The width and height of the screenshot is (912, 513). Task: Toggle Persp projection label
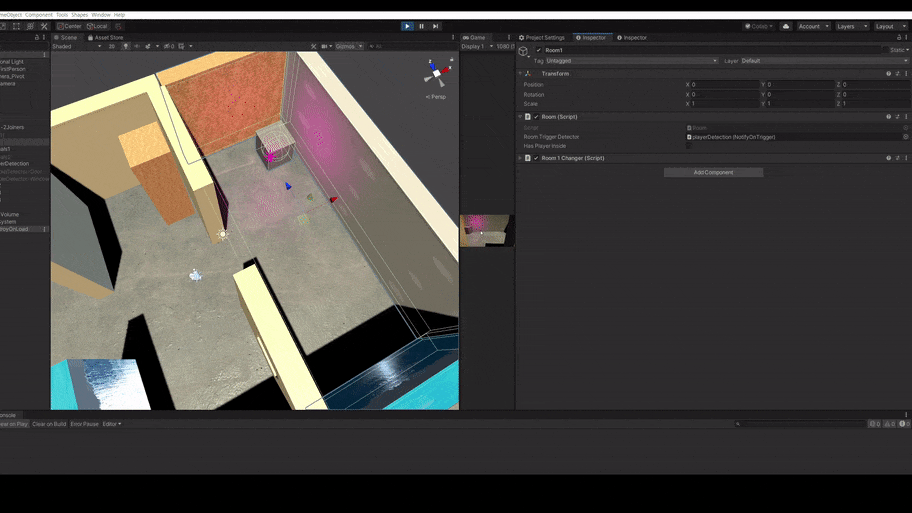click(x=436, y=97)
